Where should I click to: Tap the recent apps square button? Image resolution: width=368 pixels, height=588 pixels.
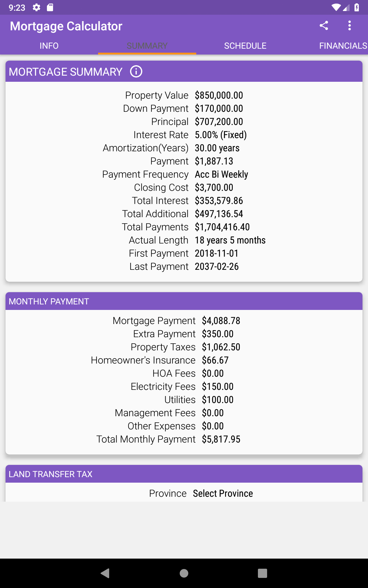click(x=262, y=573)
